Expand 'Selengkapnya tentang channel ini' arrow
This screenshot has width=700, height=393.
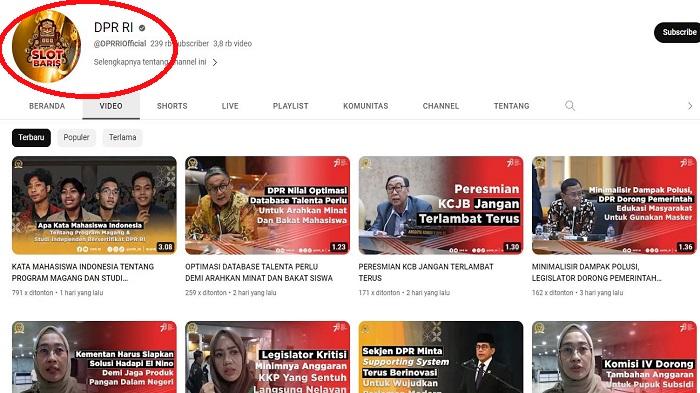pos(215,62)
